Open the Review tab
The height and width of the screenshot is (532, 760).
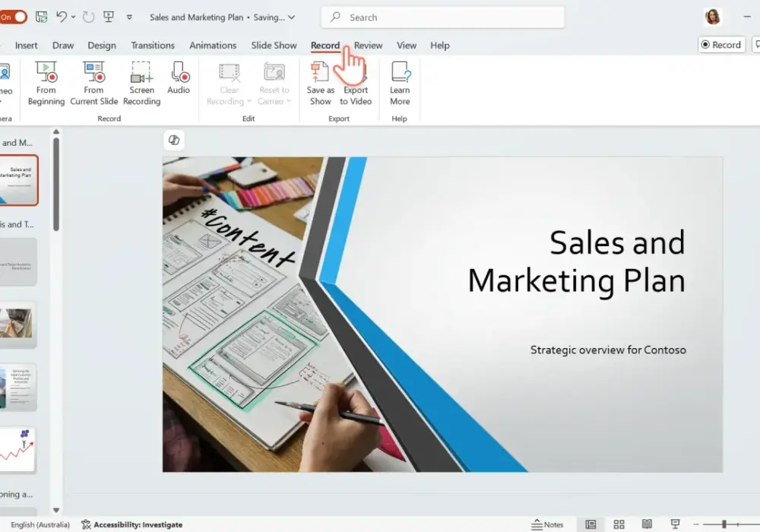[368, 45]
